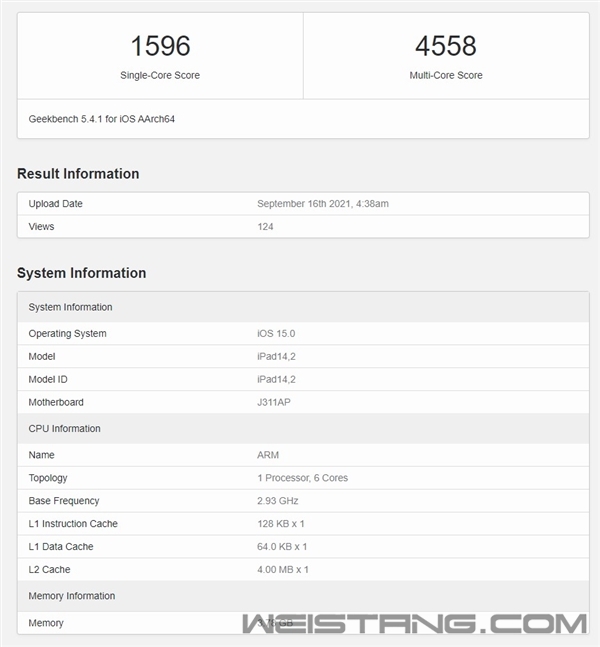Click the Single-Core Score label
The image size is (600, 647).
coord(160,75)
